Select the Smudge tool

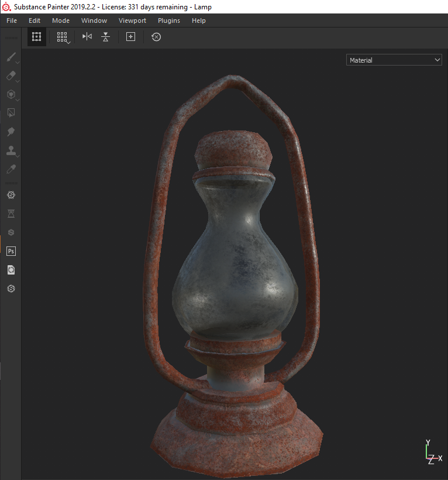point(11,132)
